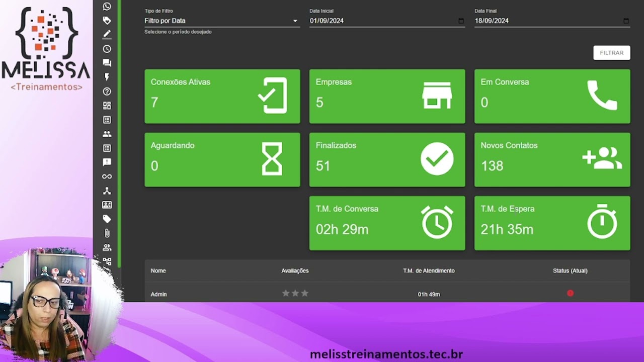Click the Data Final date field 18/09/2024
Image resolution: width=644 pixels, height=362 pixels.
click(x=552, y=21)
